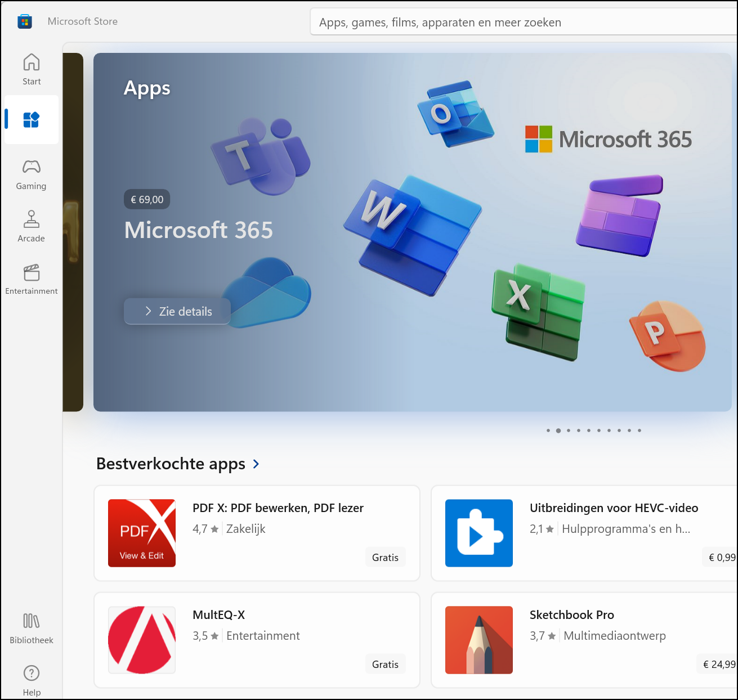Click the Gratis button for PDF X
Image resolution: width=738 pixels, height=700 pixels.
tap(385, 557)
